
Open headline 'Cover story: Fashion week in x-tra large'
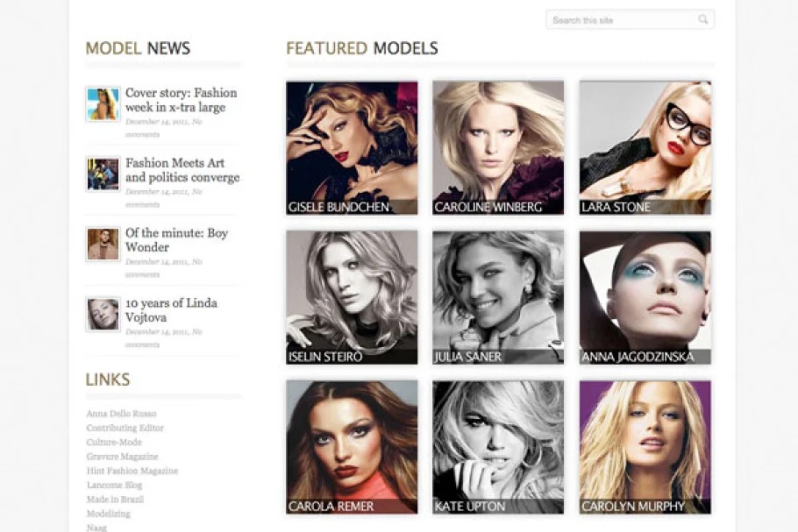coord(181,100)
